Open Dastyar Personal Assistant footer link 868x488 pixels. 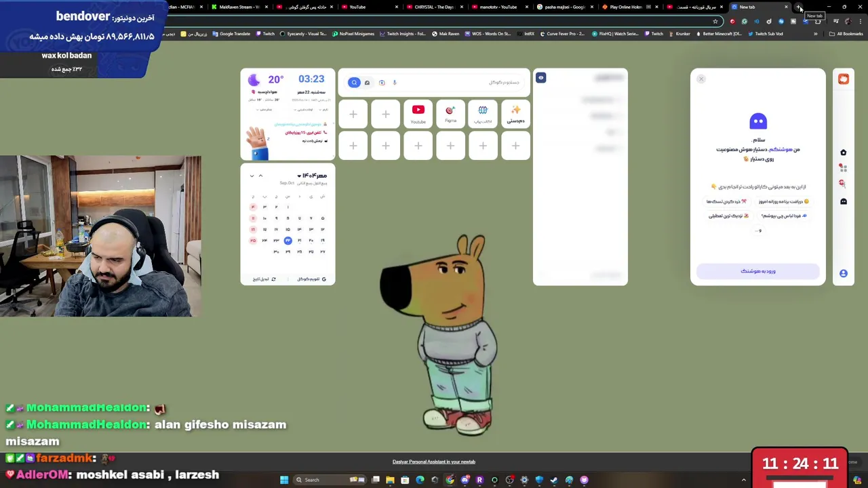(434, 462)
